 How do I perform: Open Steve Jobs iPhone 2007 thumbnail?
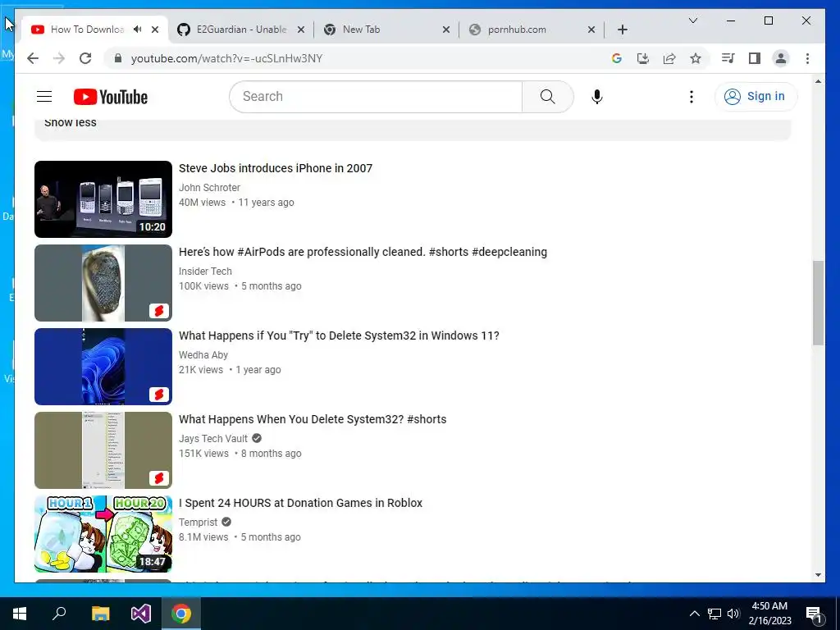103,199
